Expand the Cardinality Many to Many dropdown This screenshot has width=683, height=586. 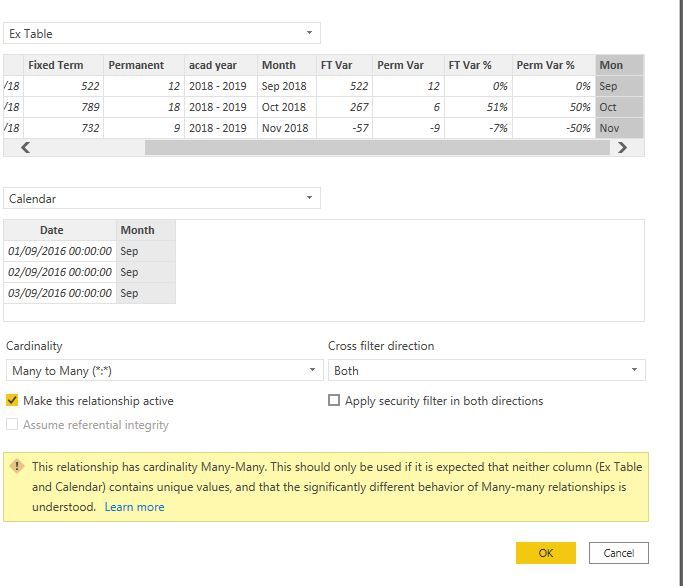click(x=165, y=370)
